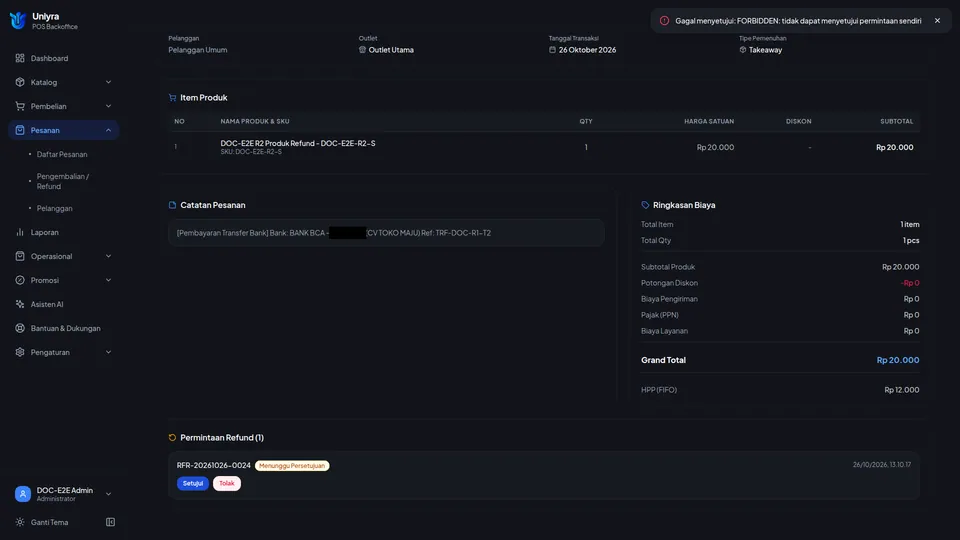Expand the Pengaturan menu chevron
Viewport: 960px width, 540px height.
[108, 352]
